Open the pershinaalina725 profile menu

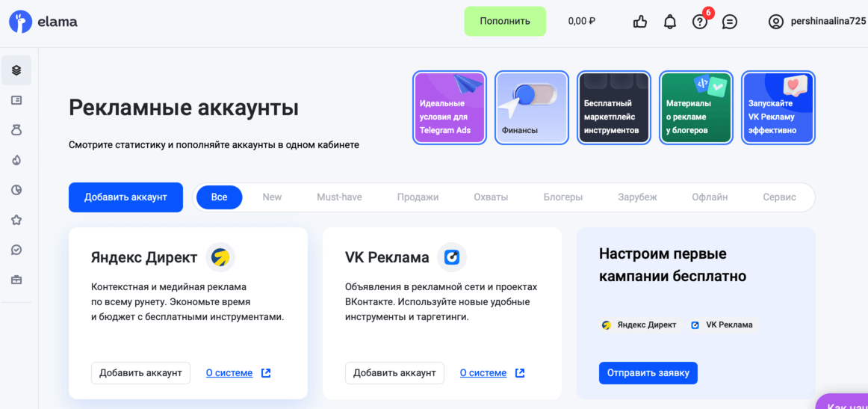pyautogui.click(x=816, y=22)
